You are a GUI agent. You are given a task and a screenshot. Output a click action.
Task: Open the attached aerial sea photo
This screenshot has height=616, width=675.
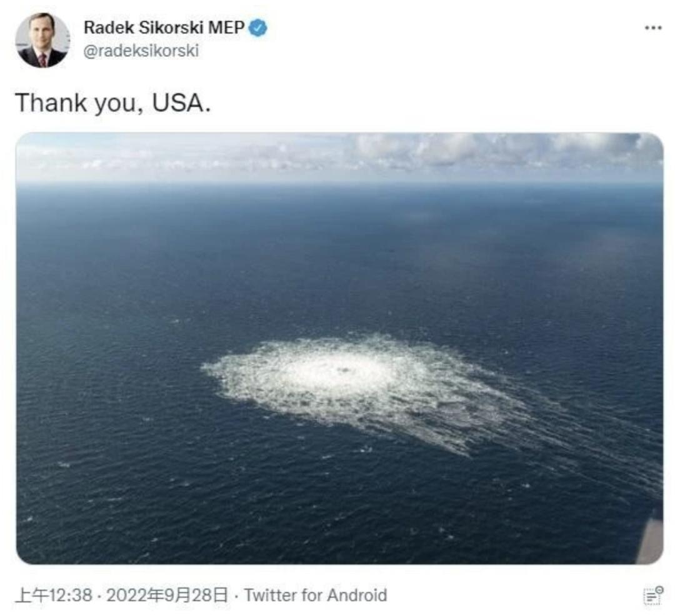tap(339, 349)
